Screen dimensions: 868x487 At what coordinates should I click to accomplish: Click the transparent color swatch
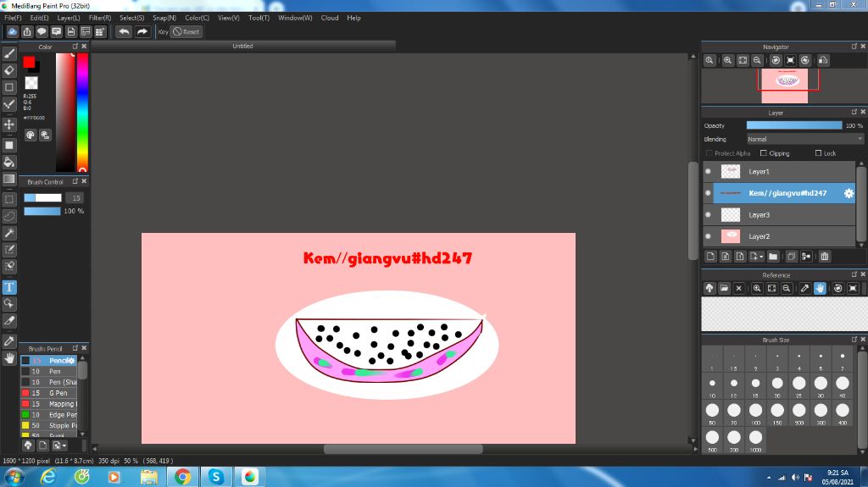pyautogui.click(x=31, y=83)
